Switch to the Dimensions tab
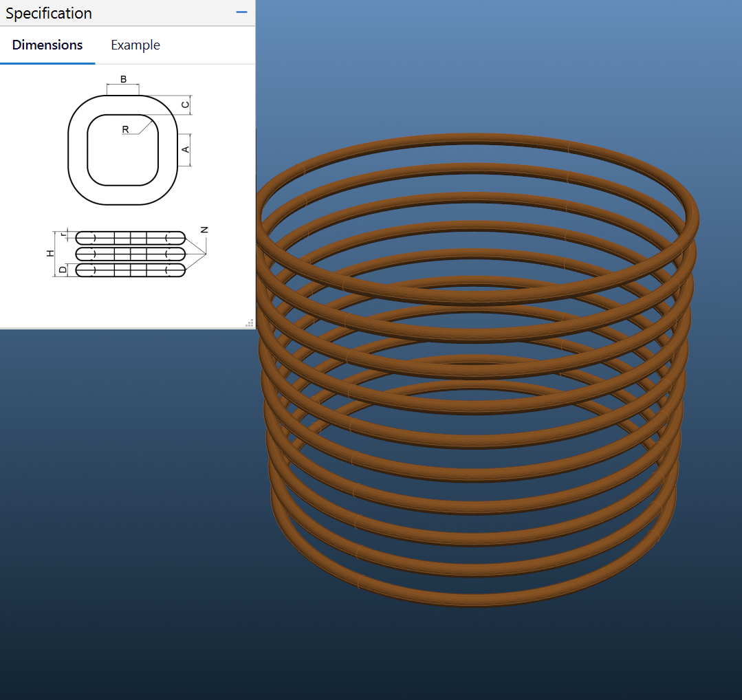 [47, 45]
